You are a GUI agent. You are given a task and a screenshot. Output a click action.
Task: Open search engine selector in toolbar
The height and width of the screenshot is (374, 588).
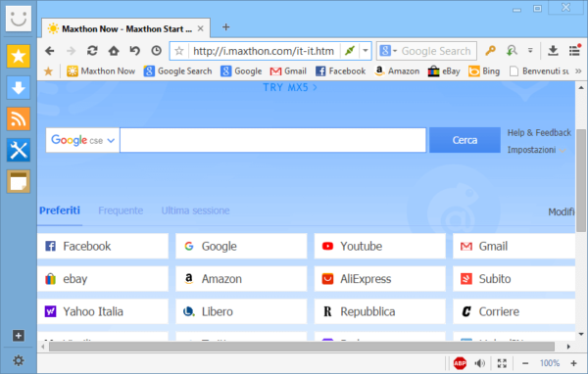point(388,51)
